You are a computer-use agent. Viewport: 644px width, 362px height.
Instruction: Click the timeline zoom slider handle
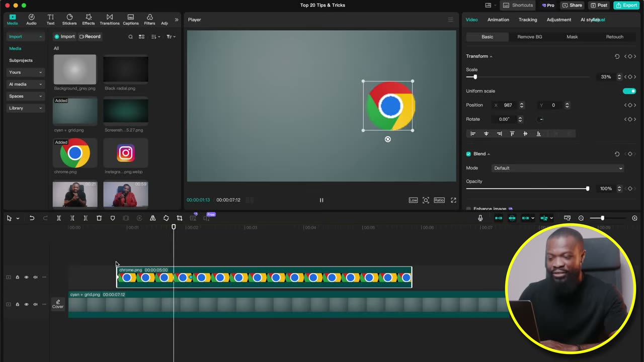pyautogui.click(x=602, y=218)
